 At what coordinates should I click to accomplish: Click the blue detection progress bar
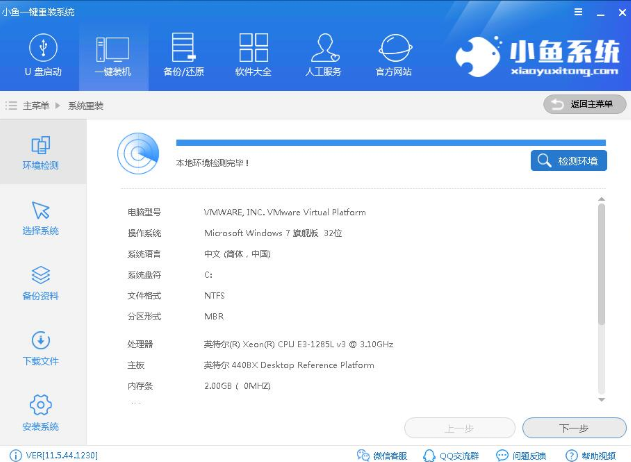pos(390,143)
